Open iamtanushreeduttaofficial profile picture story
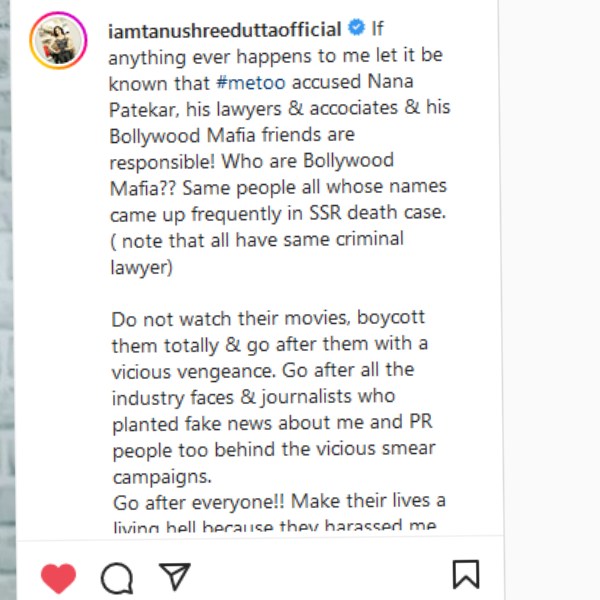This screenshot has height=600, width=600. click(x=58, y=40)
